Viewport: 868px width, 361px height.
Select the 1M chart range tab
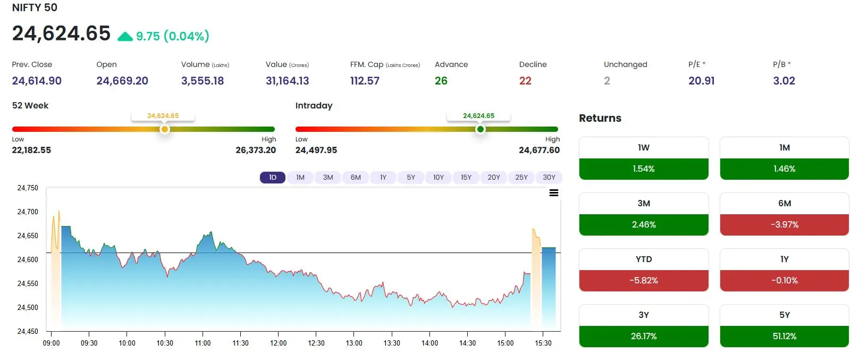tap(300, 178)
